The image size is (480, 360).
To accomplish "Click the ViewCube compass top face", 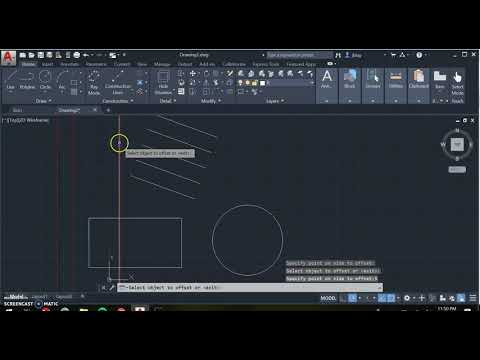I will point(457,145).
